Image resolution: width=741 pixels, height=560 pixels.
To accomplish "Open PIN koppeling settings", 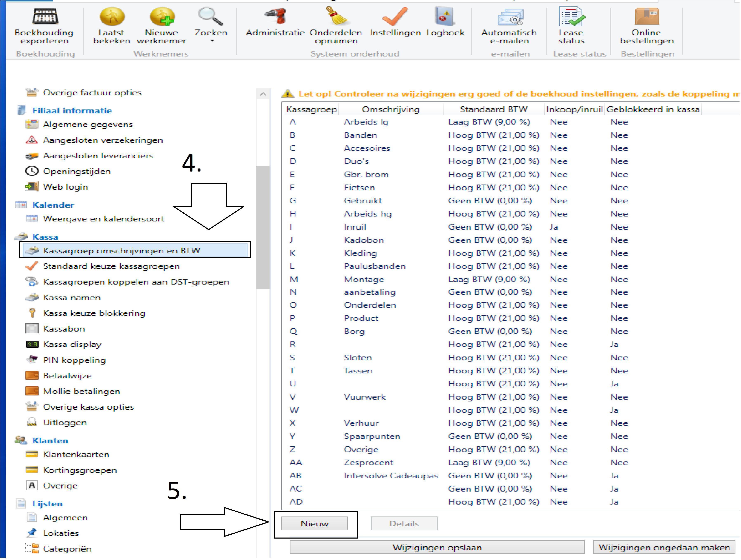I will click(x=74, y=360).
